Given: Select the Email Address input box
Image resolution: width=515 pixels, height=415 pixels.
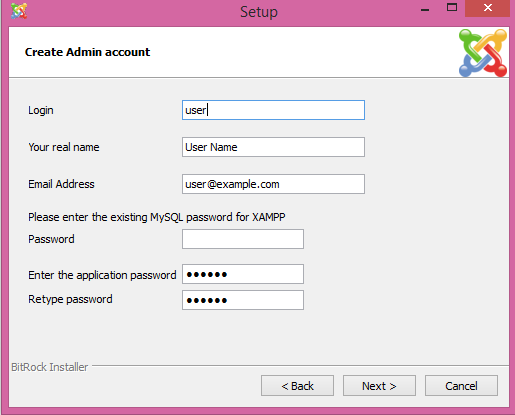Looking at the screenshot, I should 273,184.
